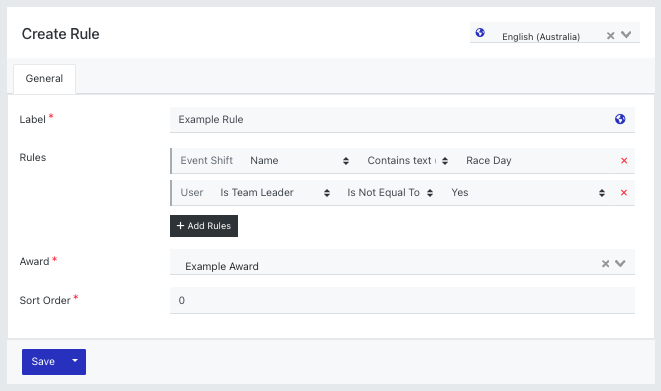
Task: Switch to the General tab
Action: 44,79
